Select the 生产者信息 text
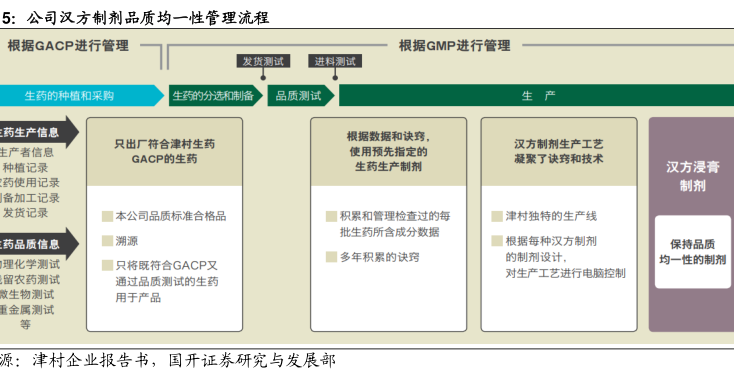Image resolution: width=734 pixels, height=386 pixels. click(27, 153)
